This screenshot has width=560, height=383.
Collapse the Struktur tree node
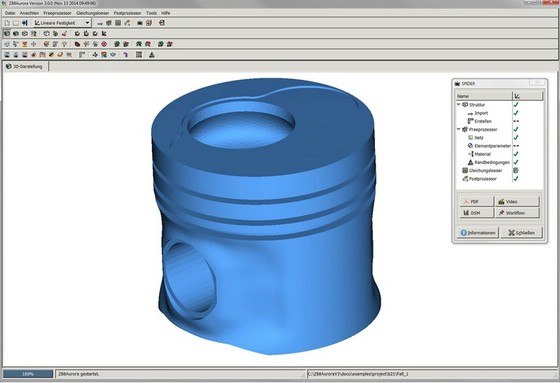pos(459,104)
